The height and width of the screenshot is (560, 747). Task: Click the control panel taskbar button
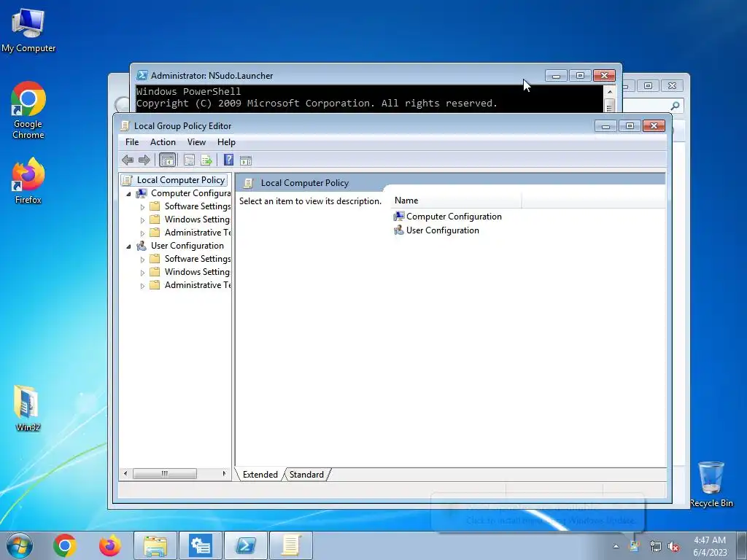[201, 545]
